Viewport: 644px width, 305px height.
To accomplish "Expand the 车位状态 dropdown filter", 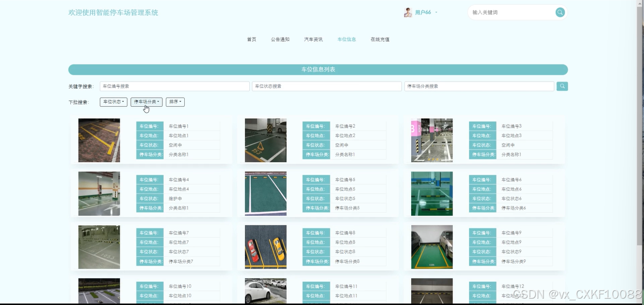I will pyautogui.click(x=113, y=102).
